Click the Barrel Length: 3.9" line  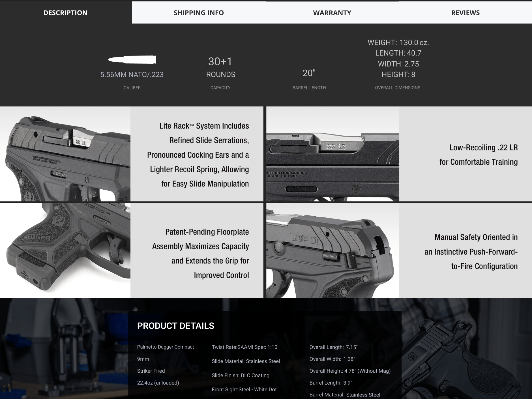tap(331, 383)
